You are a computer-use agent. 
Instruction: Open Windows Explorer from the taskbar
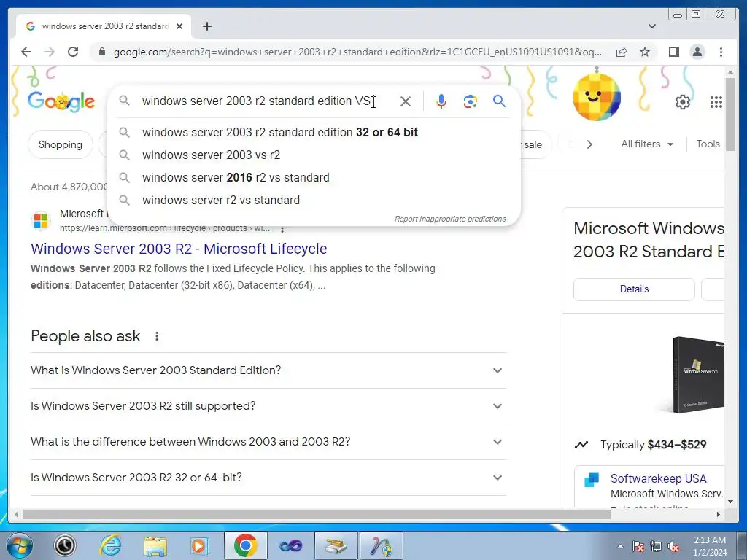[x=155, y=545]
